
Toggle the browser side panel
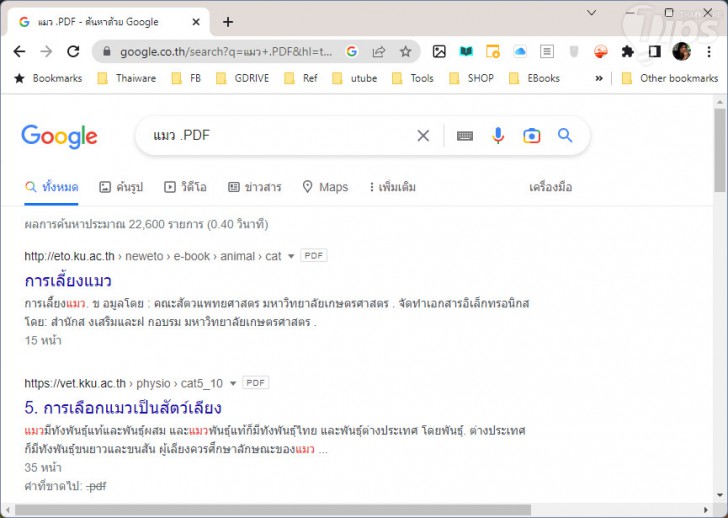655,52
